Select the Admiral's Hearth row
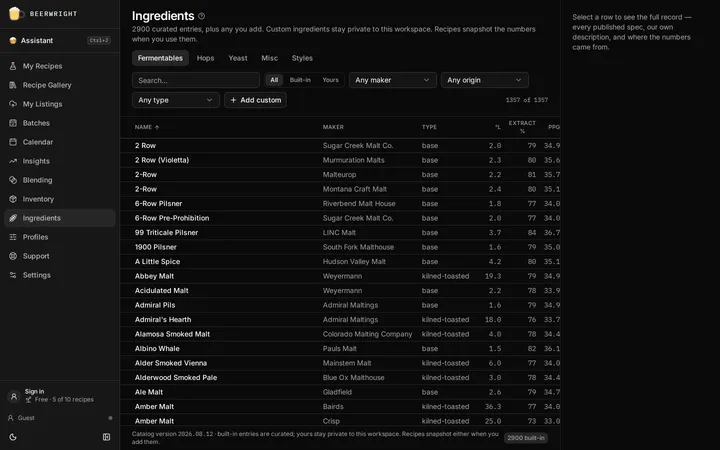The width and height of the screenshot is (720, 450). [340, 320]
